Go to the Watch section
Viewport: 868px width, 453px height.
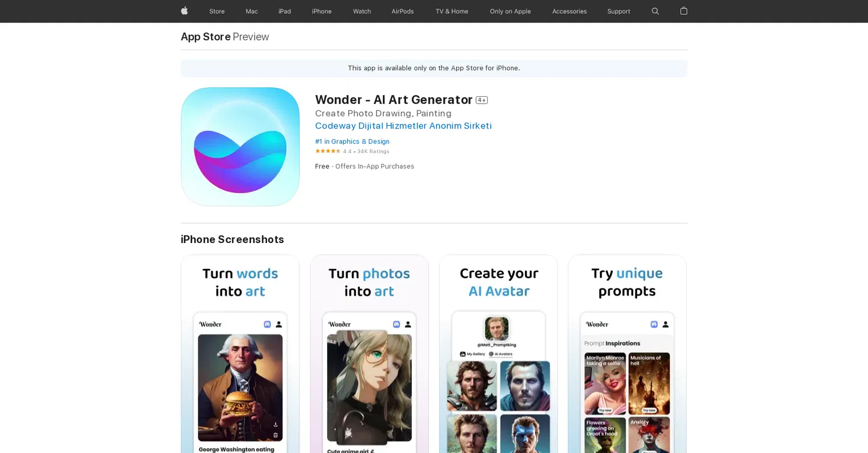coord(362,11)
